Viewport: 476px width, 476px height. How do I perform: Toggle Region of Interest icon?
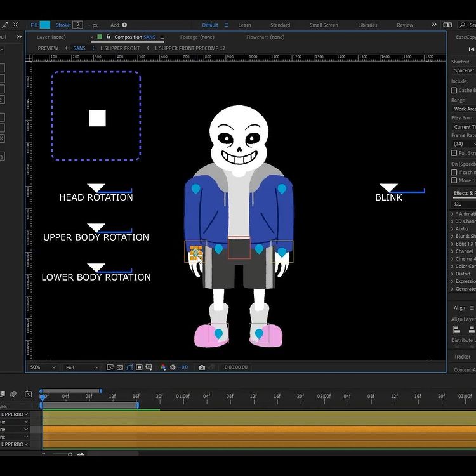140,367
